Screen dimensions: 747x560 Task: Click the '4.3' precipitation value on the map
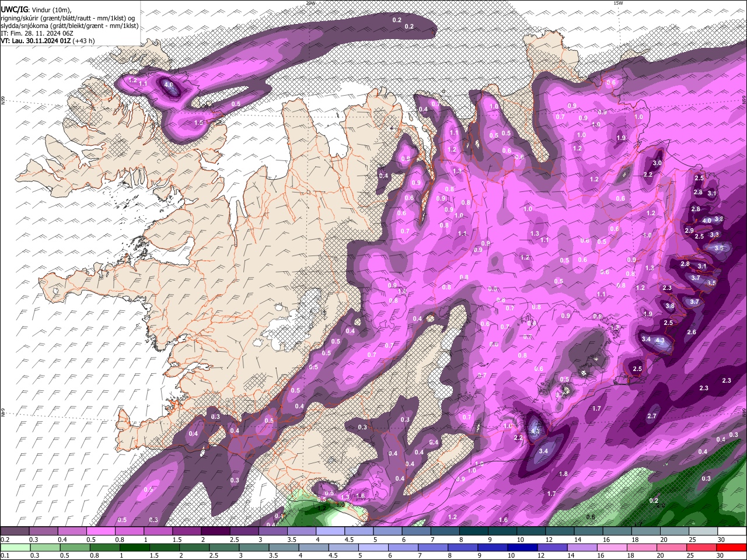click(660, 340)
